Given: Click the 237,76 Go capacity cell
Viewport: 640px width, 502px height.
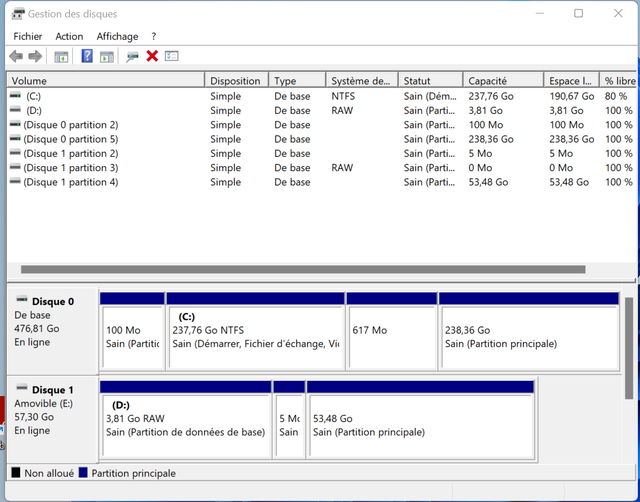Looking at the screenshot, I should coord(491,96).
